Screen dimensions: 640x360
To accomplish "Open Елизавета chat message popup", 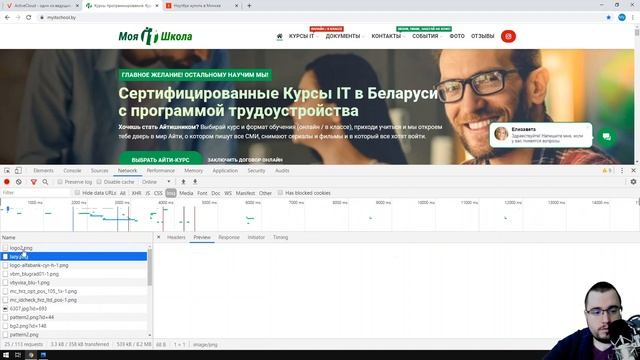I will point(541,135).
